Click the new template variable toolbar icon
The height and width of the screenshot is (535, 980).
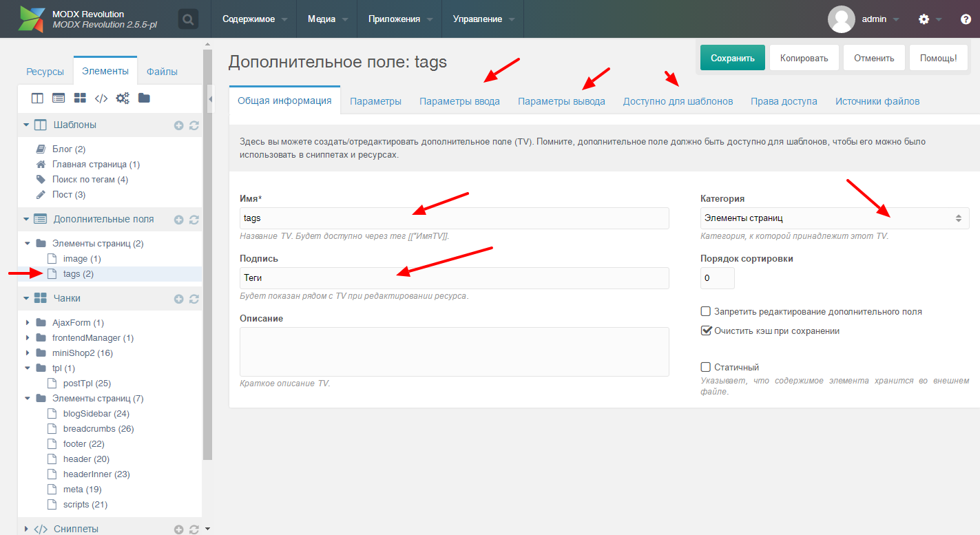[x=59, y=98]
